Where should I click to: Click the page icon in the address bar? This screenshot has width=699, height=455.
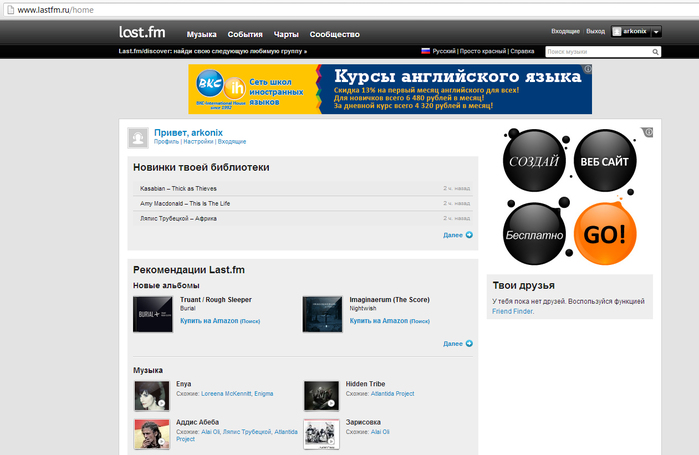[10, 10]
